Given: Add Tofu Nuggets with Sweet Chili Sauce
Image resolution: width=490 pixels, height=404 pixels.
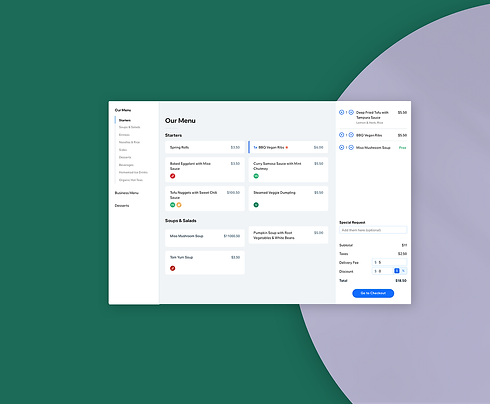Looking at the screenshot, I should pos(205,199).
